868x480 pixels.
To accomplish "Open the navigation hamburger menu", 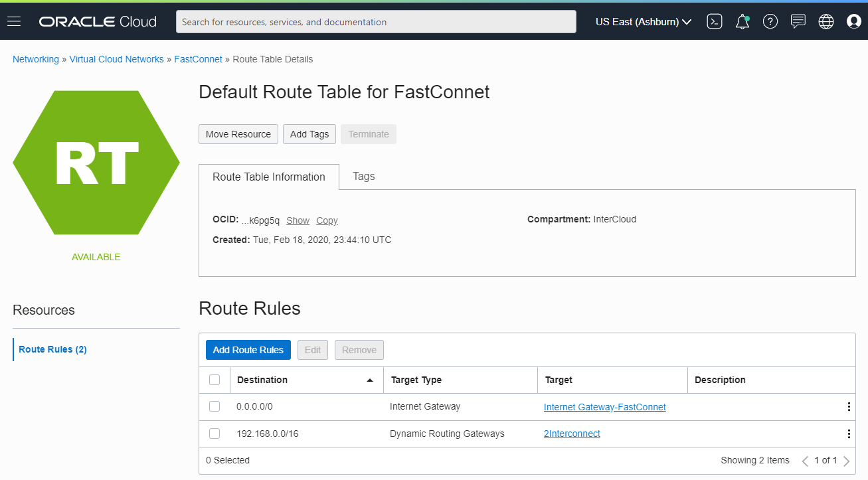I will coord(14,21).
